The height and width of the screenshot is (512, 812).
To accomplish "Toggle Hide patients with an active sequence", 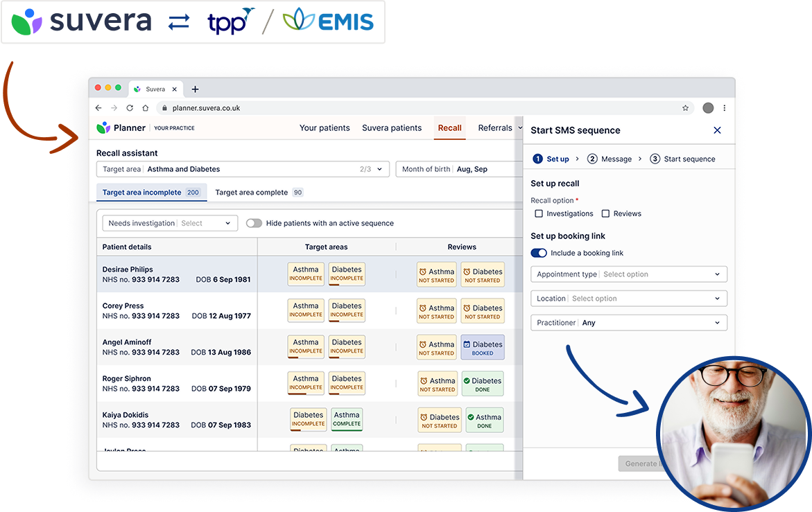I will click(254, 223).
